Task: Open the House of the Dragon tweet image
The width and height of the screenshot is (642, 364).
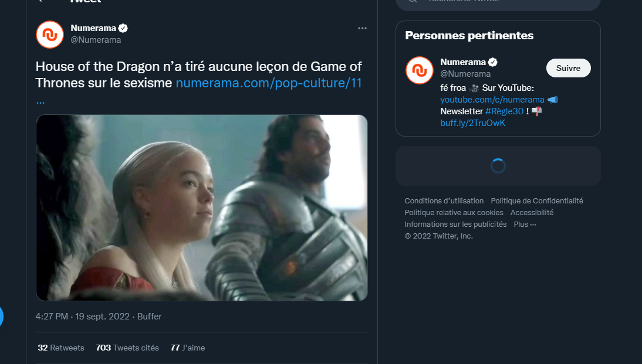Action: pos(202,207)
